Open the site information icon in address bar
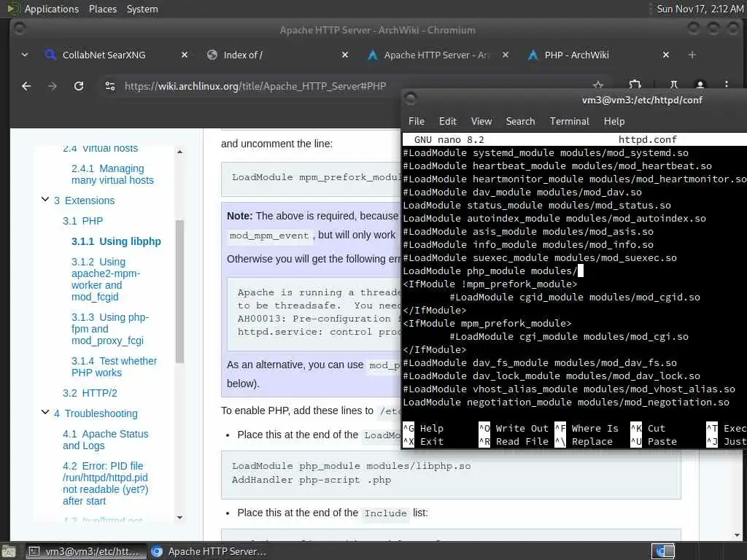Viewport: 747px width, 560px height. pos(110,86)
